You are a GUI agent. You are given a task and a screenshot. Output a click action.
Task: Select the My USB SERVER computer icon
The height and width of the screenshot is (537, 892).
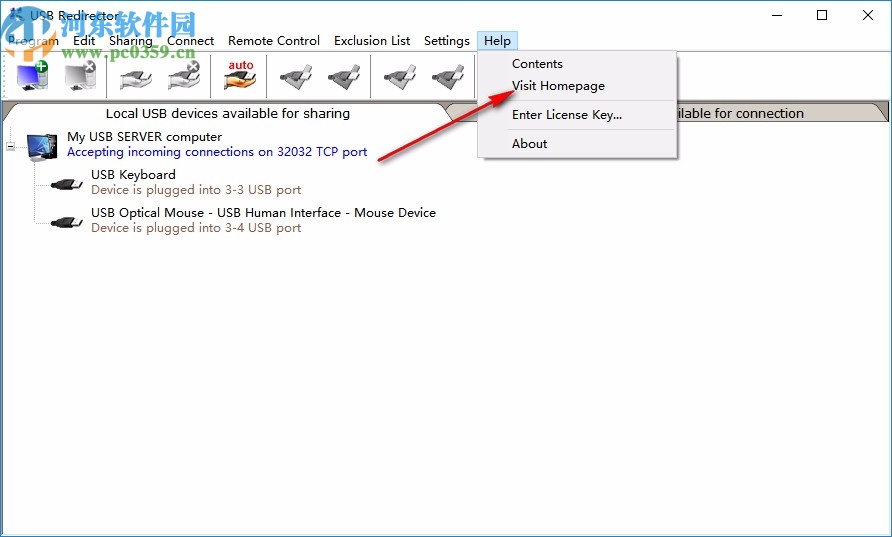click(x=42, y=147)
